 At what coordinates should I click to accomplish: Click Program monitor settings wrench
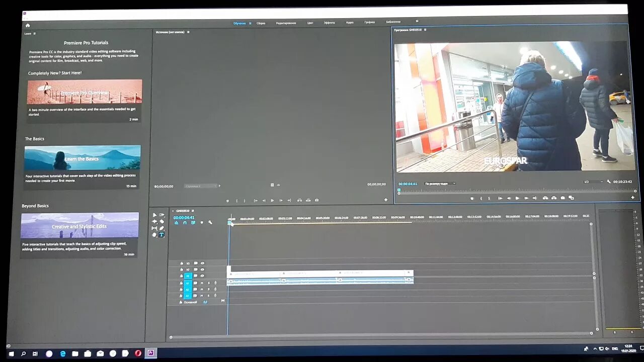coord(609,182)
